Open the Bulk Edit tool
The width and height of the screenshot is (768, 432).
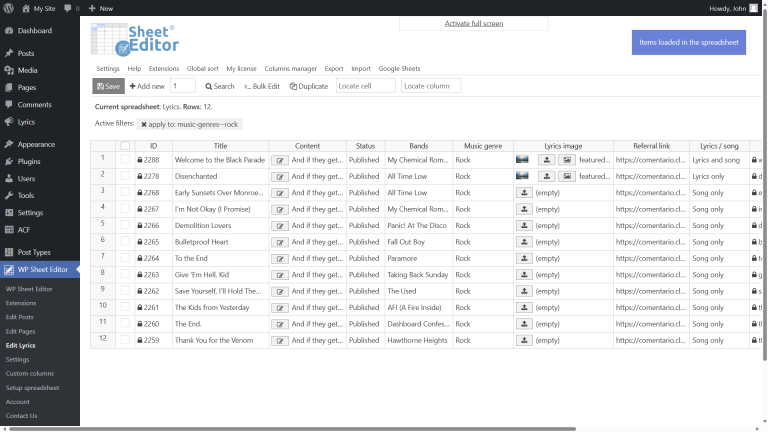[262, 86]
